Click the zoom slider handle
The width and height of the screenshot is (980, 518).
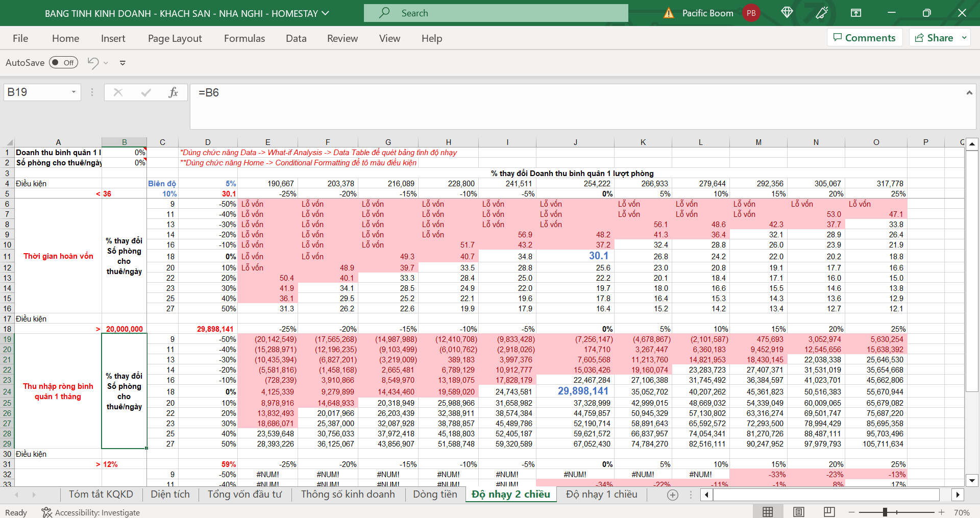(x=885, y=512)
